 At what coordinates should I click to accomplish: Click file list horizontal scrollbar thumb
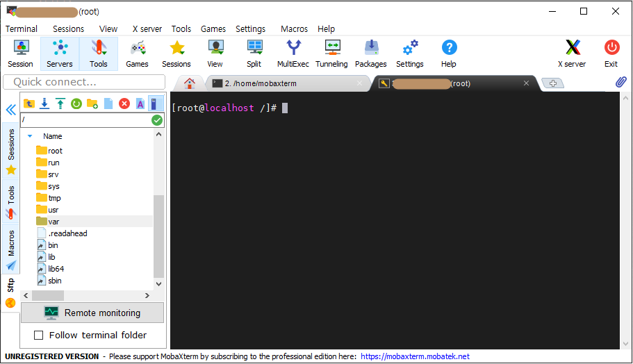[x=48, y=295]
